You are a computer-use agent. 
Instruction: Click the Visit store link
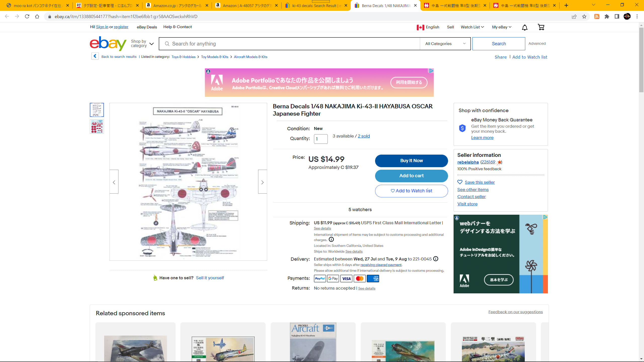point(467,204)
